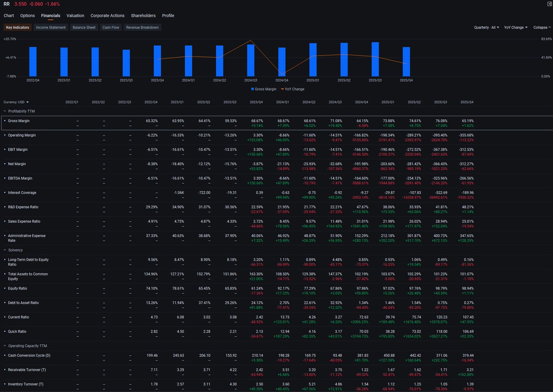Select the Gross Margin row label
This screenshot has width=553, height=392.
pos(18,121)
